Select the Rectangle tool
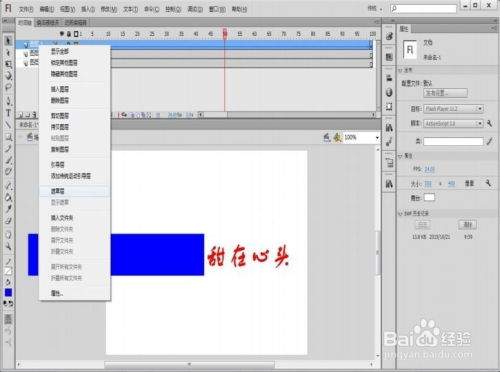The width and height of the screenshot is (500, 372). click(8, 137)
